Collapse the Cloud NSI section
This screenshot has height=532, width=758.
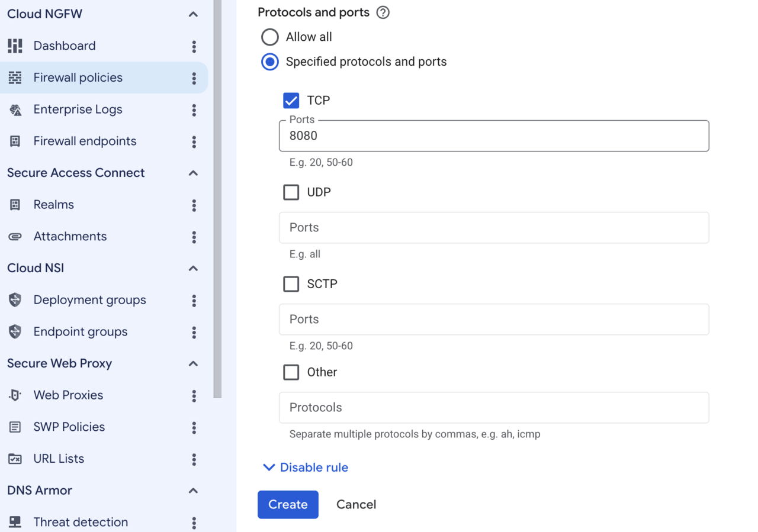click(x=193, y=268)
